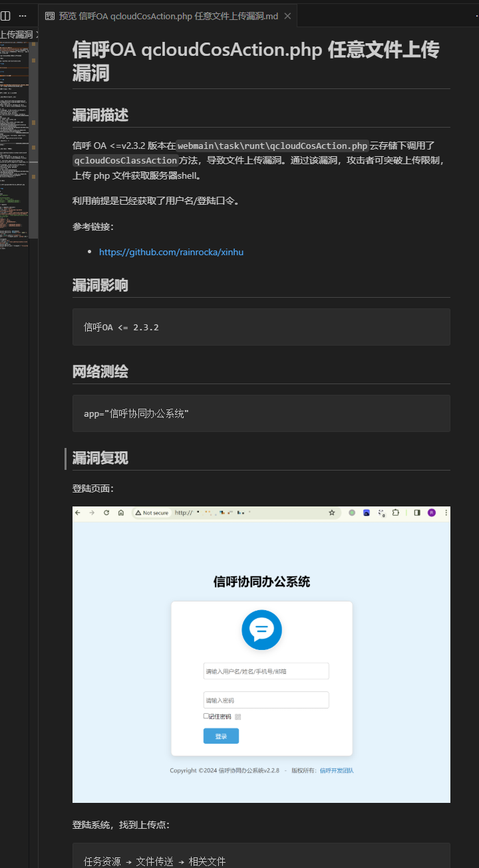
Task: Click the inline code qcloudCosClassAction
Action: tap(126, 160)
